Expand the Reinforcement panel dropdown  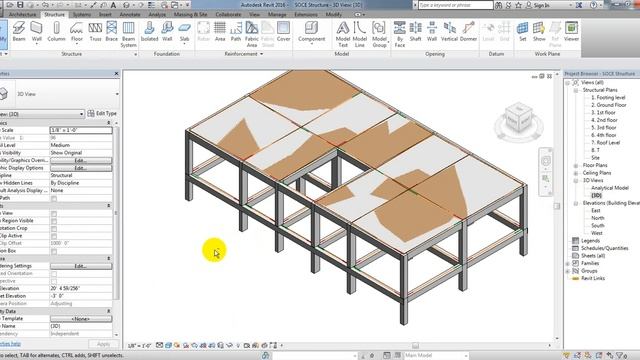coord(261,54)
